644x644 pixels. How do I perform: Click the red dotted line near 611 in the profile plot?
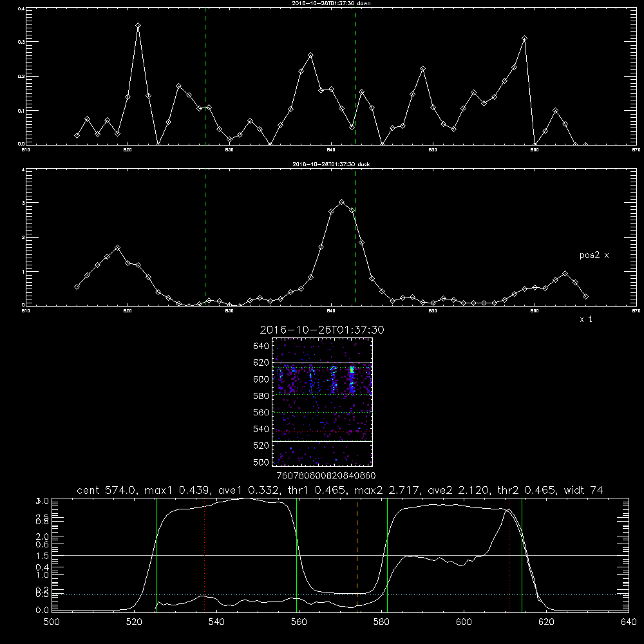[x=509, y=554]
